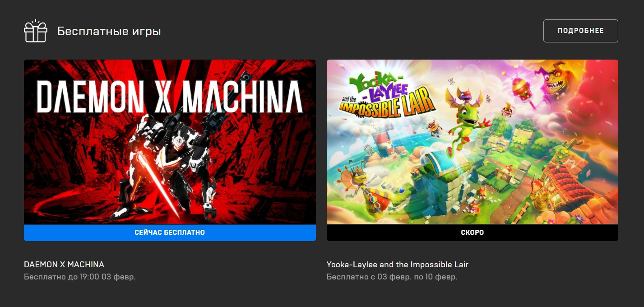
Task: Click the DAEMON X MACHINA logo lettering on the cover
Action: point(169,96)
